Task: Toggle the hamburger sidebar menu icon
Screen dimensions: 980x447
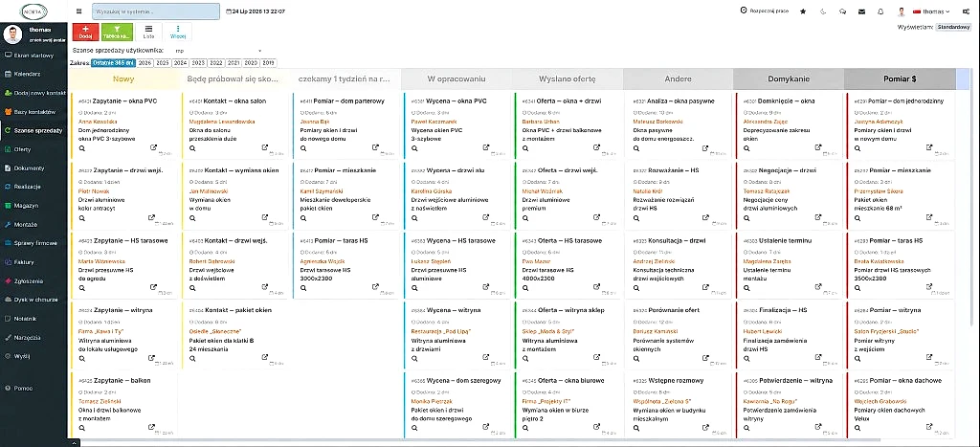Action: coord(78,11)
